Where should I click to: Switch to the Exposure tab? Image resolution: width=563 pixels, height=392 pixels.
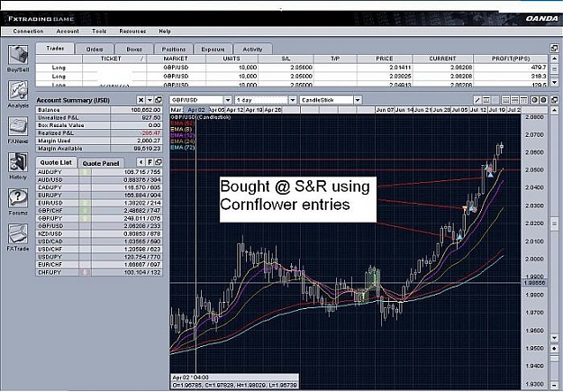point(213,50)
